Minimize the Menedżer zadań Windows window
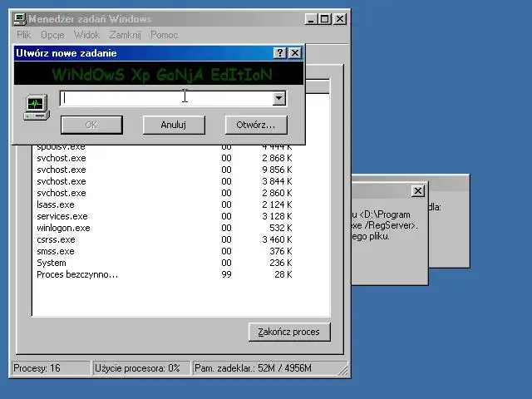Viewport: 532px width, 399px height. (311, 19)
